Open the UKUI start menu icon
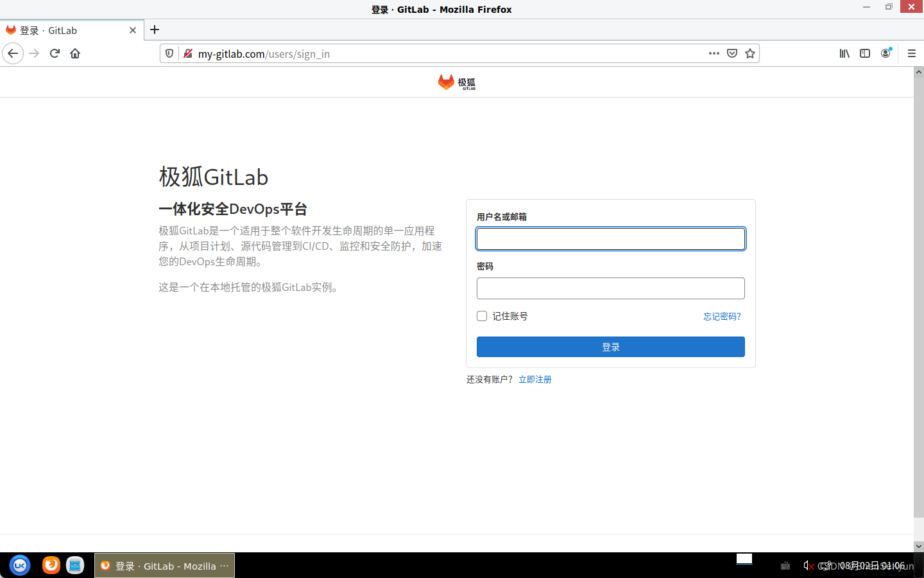Viewport: 924px width, 578px height. [20, 565]
